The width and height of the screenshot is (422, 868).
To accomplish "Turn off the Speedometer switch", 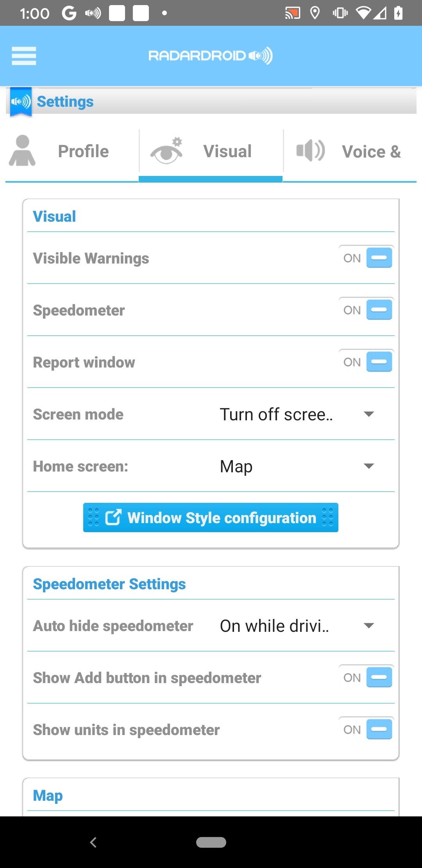I will pyautogui.click(x=366, y=310).
